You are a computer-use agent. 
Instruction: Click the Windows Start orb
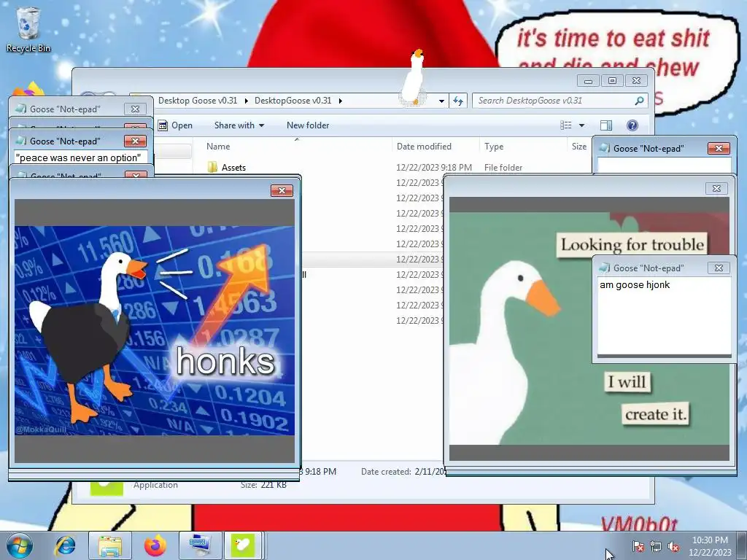(x=20, y=545)
